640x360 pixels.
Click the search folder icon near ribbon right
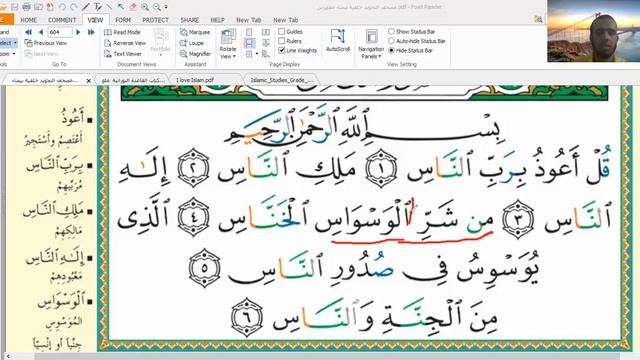tap(538, 19)
